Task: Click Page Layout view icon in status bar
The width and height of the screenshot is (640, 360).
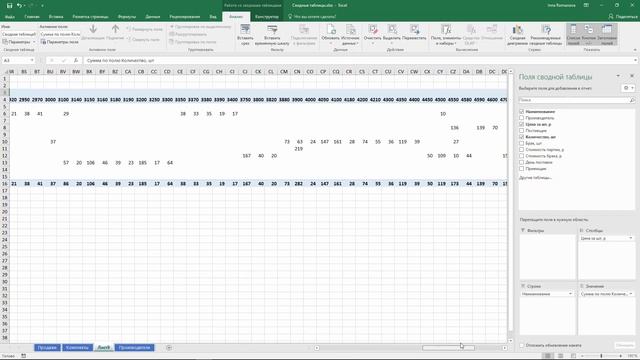Action: tap(560, 356)
